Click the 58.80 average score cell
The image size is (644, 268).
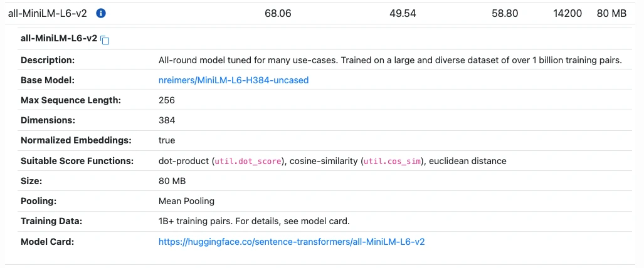505,14
